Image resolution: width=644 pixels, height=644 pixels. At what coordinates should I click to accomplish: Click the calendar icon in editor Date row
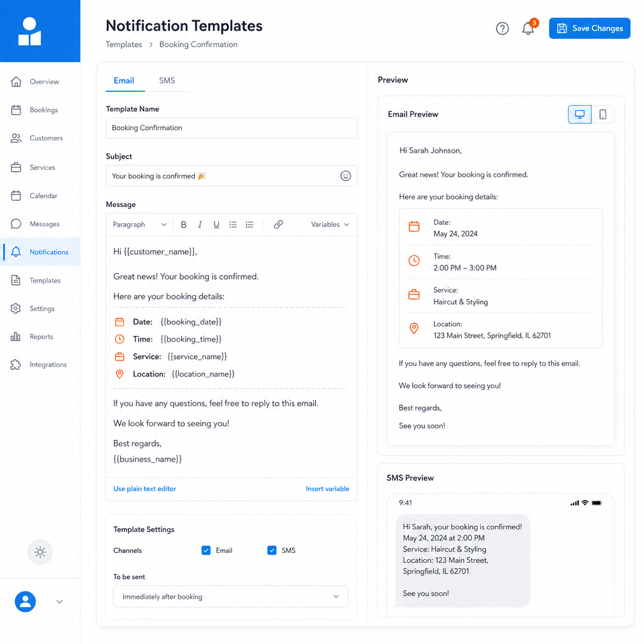119,322
